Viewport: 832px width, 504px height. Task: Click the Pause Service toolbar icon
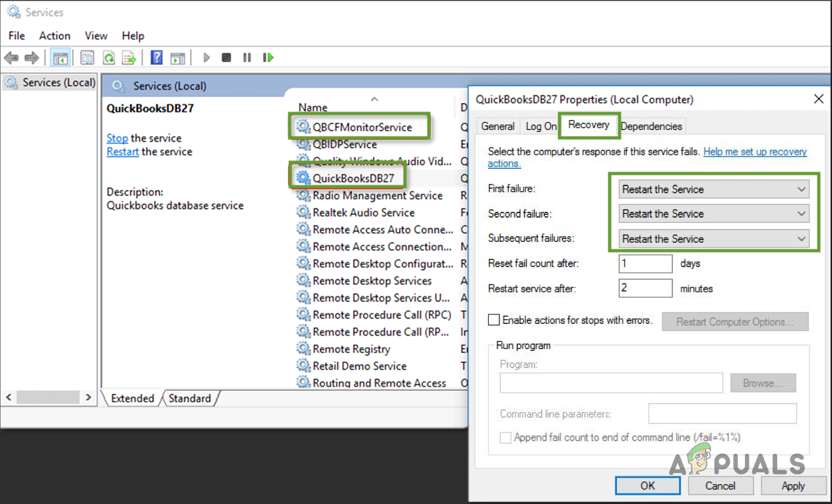[247, 58]
